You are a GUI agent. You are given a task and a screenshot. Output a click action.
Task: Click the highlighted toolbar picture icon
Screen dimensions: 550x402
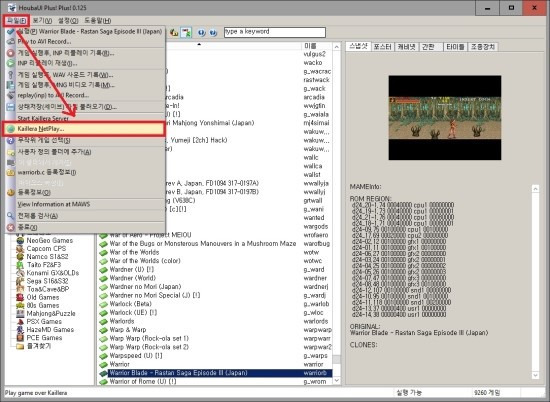click(x=186, y=33)
